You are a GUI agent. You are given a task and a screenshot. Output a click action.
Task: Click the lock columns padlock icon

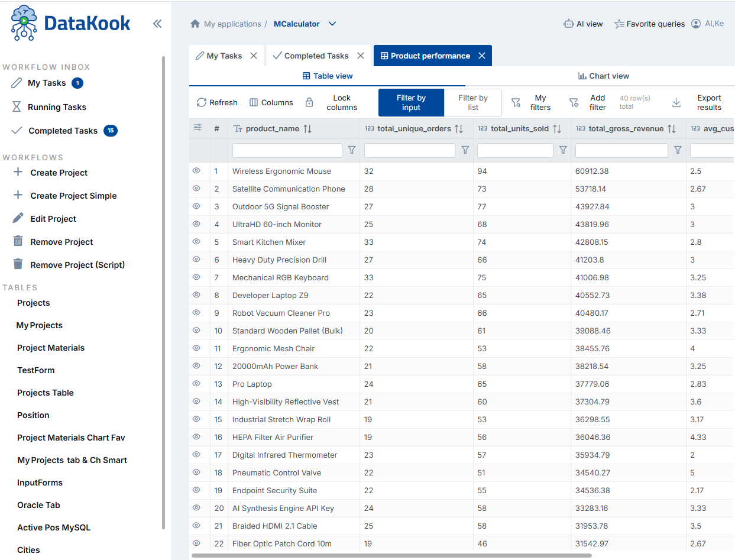tap(309, 102)
